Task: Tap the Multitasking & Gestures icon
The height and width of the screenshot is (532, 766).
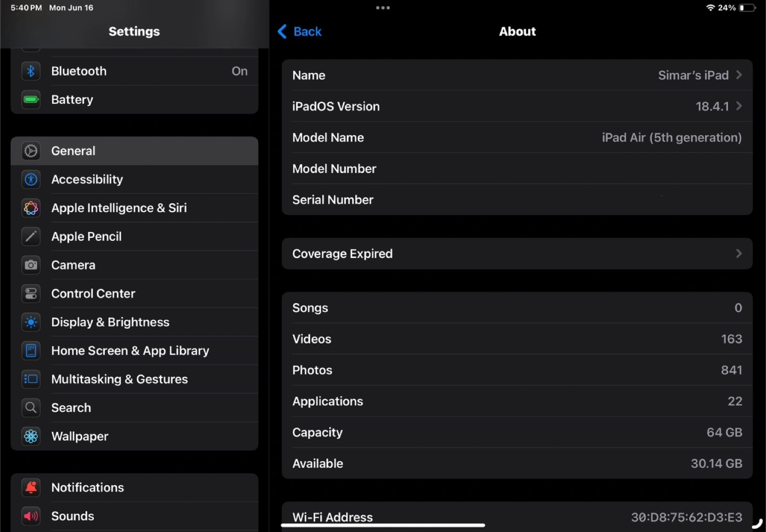Action: click(31, 379)
